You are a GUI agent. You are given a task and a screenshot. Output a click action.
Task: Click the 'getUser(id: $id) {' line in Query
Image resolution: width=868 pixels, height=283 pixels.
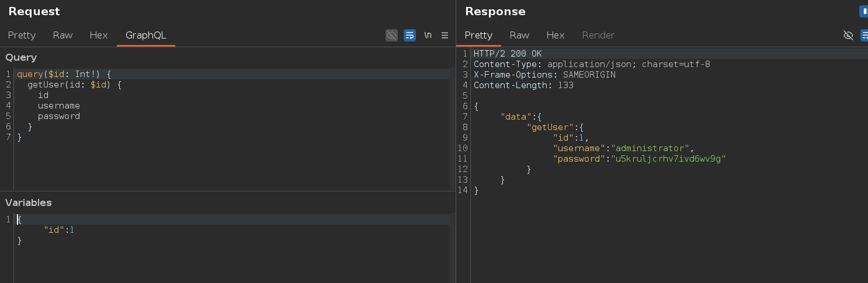click(74, 85)
